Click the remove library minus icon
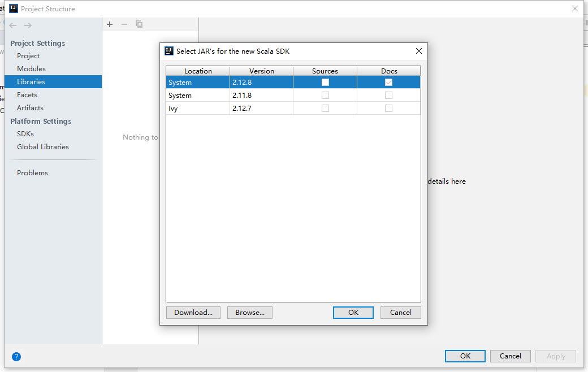Image resolution: width=588 pixels, height=372 pixels. [124, 24]
